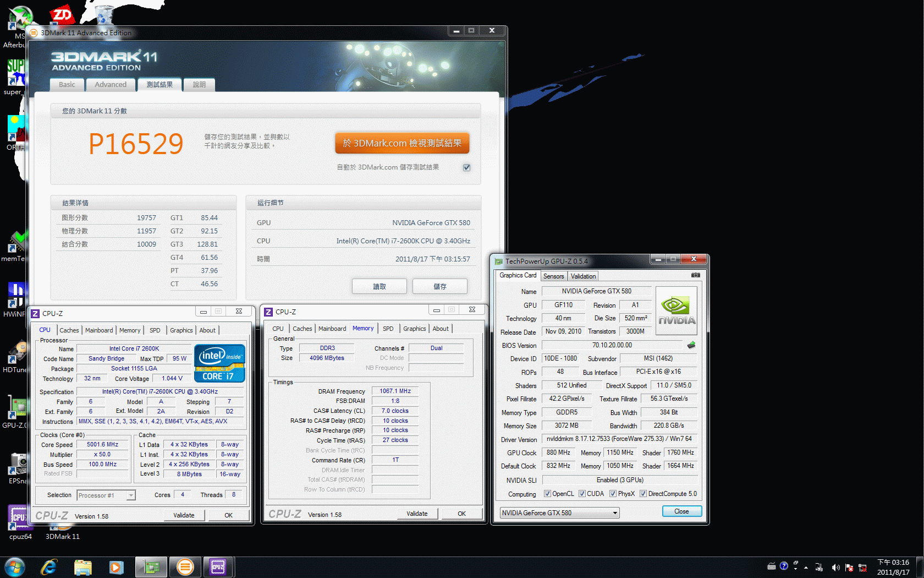Click the help question mark tray icon
This screenshot has height=578, width=924.
(784, 566)
